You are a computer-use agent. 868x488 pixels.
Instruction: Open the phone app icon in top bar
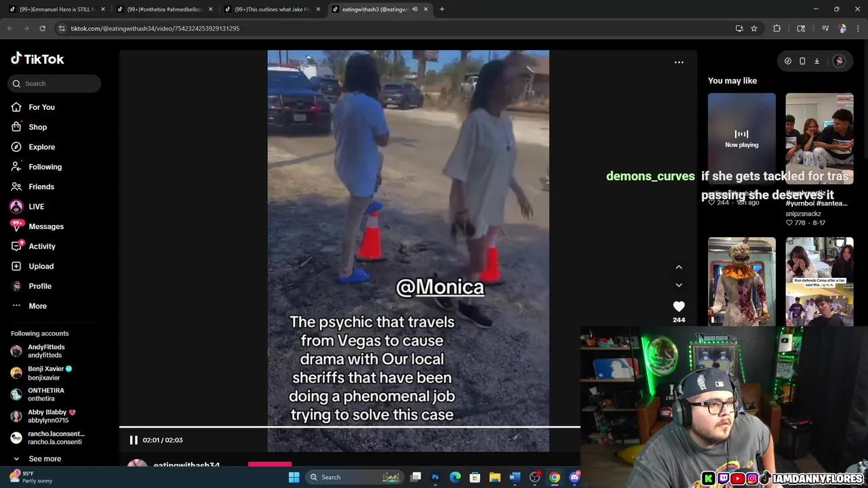(x=802, y=61)
